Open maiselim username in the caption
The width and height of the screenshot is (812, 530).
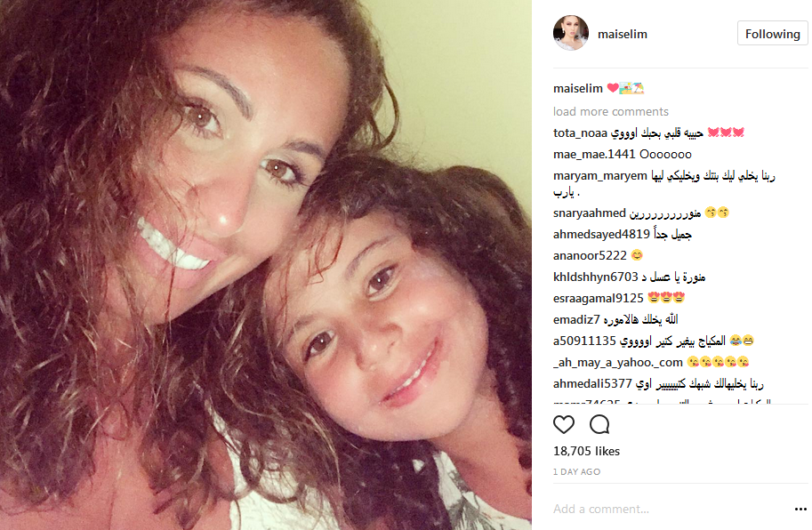578,89
